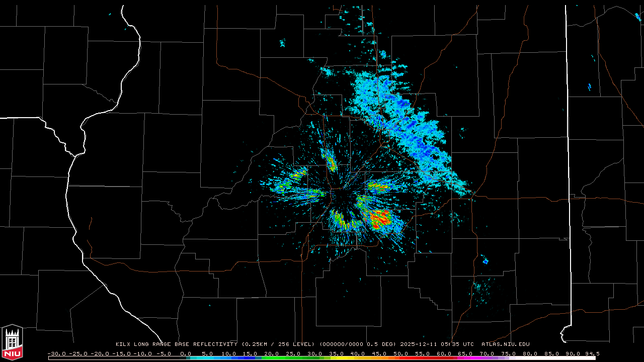
Task: Click the 2025-12-11 05:35 UTC timestamp
Action: coord(437,344)
